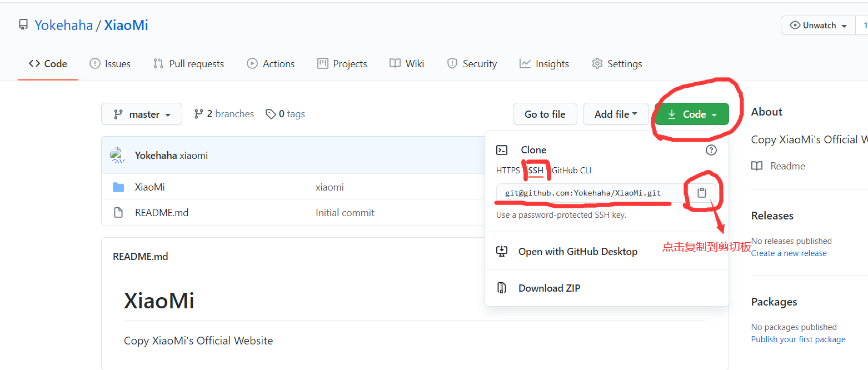This screenshot has height=370, width=868.
Task: View the 2 branches link
Action: (x=224, y=114)
